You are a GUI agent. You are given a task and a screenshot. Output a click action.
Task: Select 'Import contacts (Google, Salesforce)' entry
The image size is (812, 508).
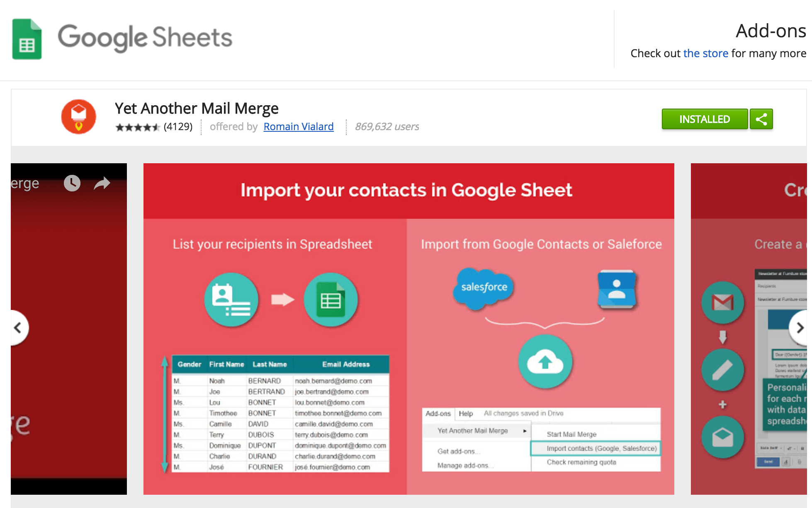click(x=596, y=448)
